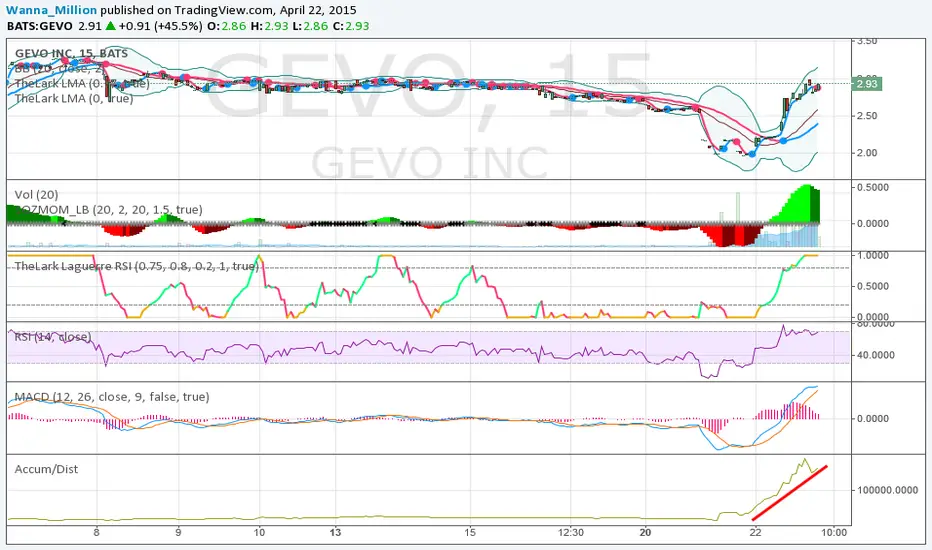Click the green up-triangle price change icon
The height and width of the screenshot is (550, 932).
click(x=111, y=26)
